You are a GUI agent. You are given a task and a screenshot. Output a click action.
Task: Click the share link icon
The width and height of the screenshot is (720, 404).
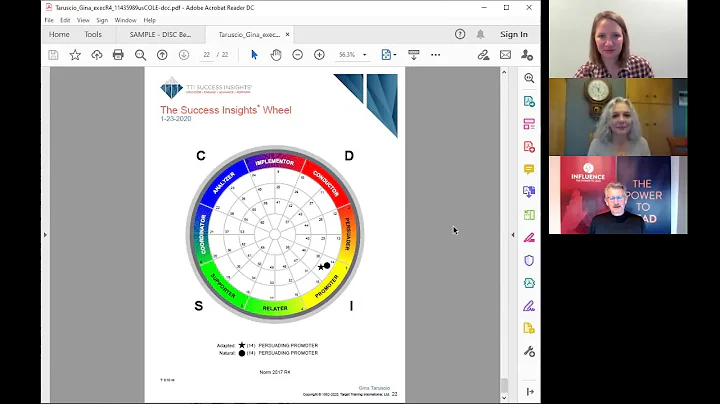coord(483,55)
